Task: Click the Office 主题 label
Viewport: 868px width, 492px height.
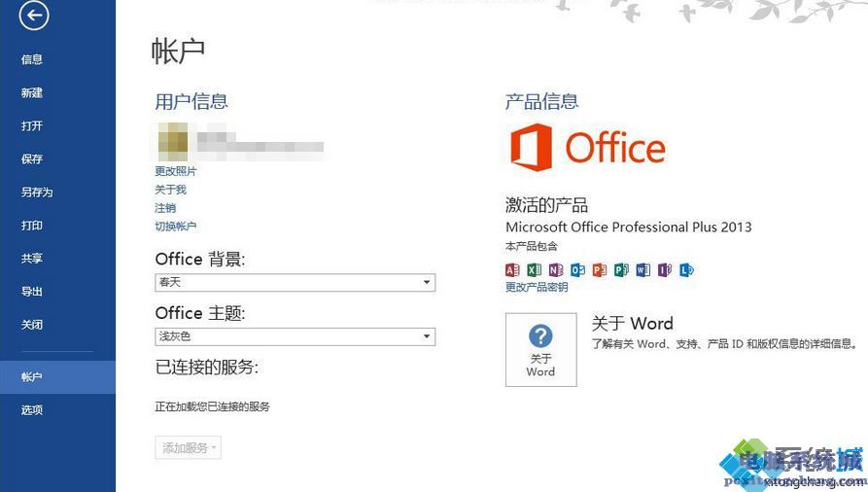Action: pyautogui.click(x=200, y=313)
